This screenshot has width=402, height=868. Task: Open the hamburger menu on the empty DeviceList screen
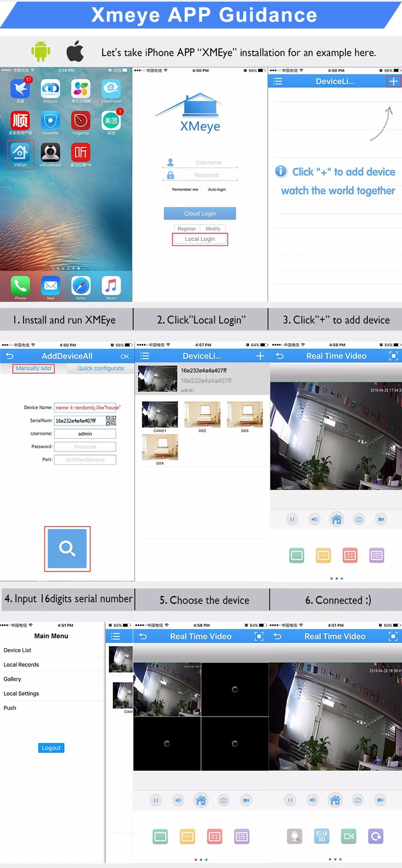pyautogui.click(x=277, y=81)
